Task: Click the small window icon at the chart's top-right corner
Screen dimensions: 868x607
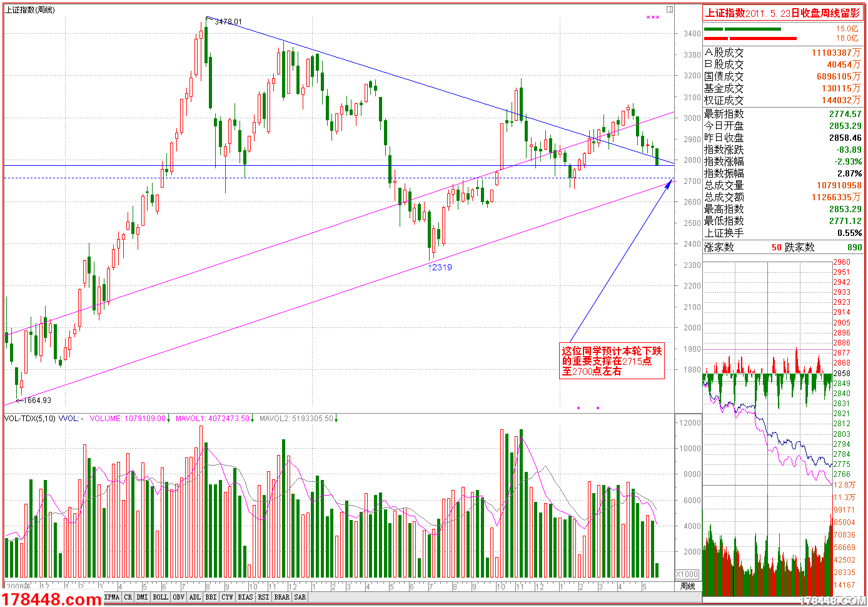Action: pyautogui.click(x=670, y=9)
